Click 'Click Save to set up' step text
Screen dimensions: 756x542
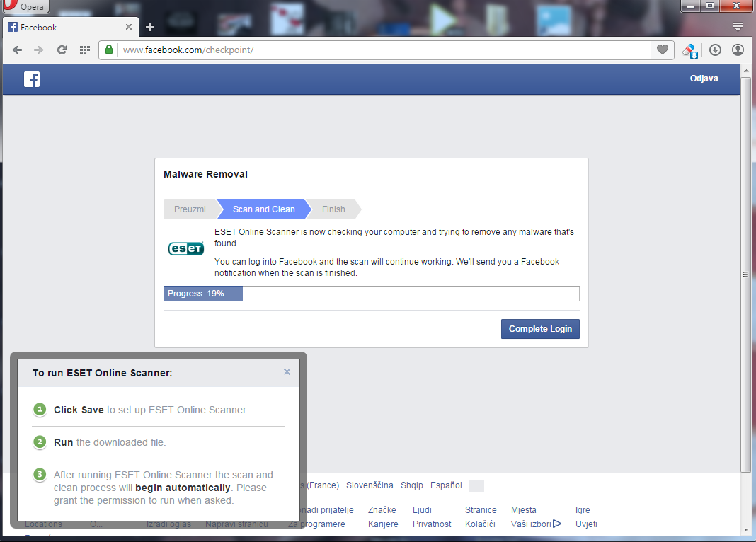coord(151,410)
